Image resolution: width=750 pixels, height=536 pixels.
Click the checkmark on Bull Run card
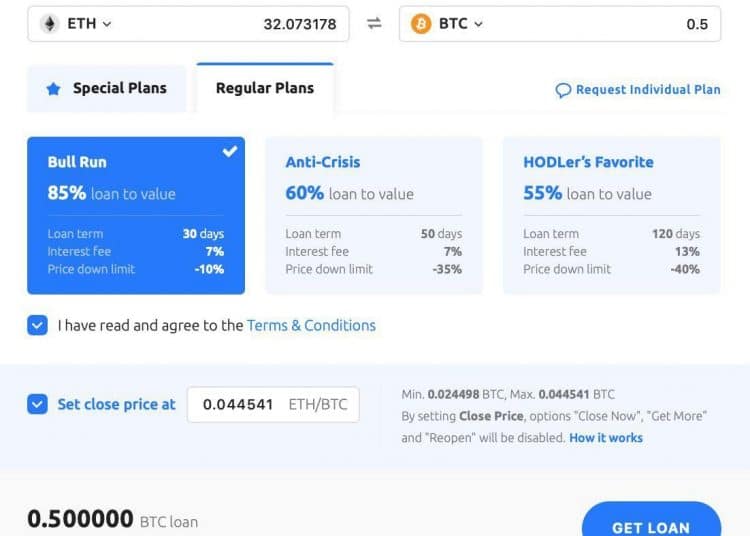coord(230,152)
